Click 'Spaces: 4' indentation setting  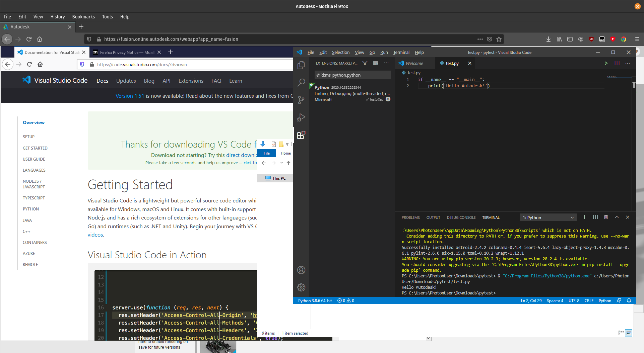pos(555,300)
